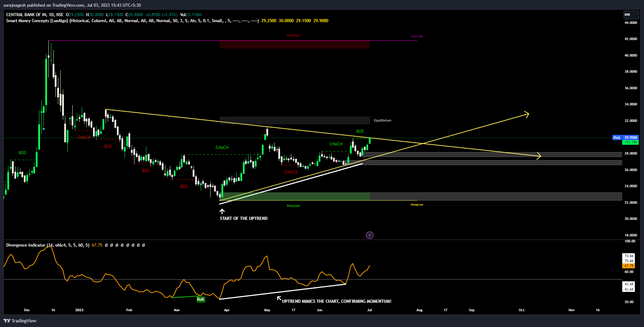644x327 pixels.
Task: Click the Dec date on time axis
Action: (27, 310)
